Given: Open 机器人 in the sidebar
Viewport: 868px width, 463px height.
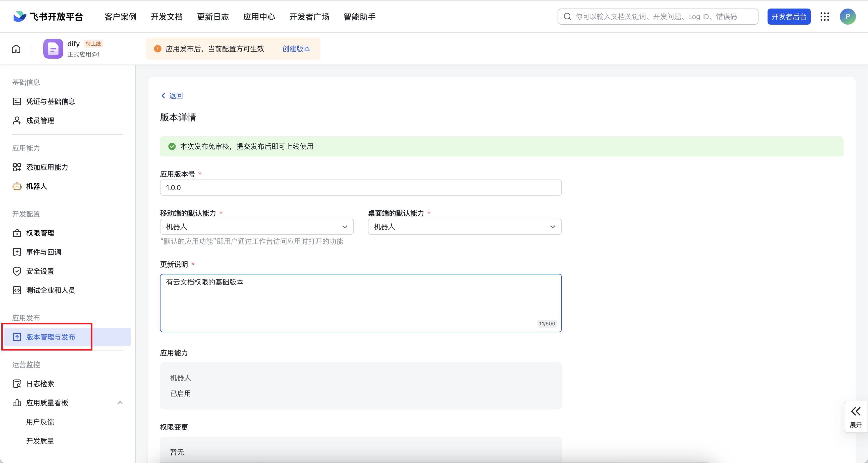Looking at the screenshot, I should click(x=36, y=186).
